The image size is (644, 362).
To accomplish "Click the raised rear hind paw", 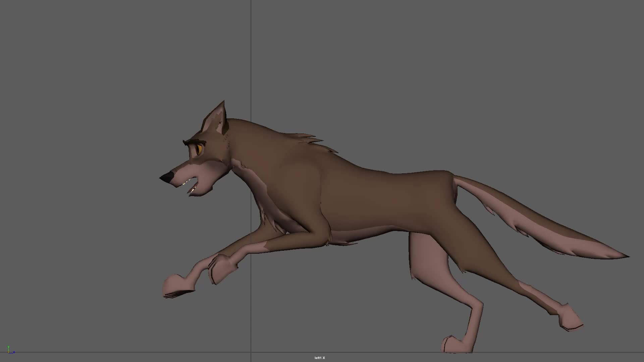I will coord(570,319).
